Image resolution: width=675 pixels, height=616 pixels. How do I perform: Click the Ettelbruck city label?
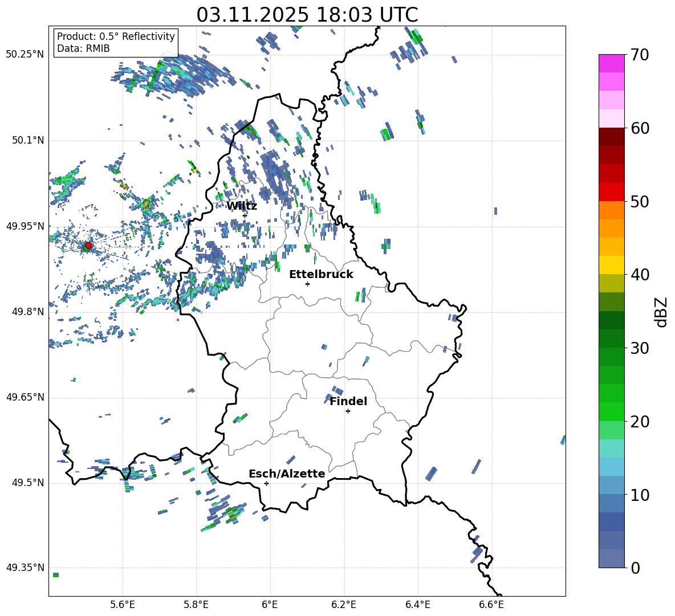(x=321, y=275)
